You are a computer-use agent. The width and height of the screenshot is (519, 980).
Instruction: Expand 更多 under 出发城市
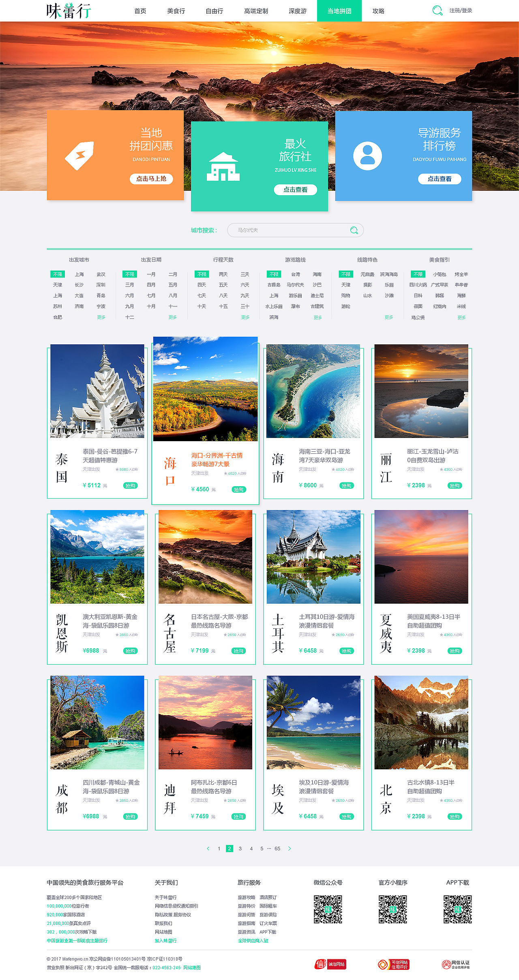(101, 317)
